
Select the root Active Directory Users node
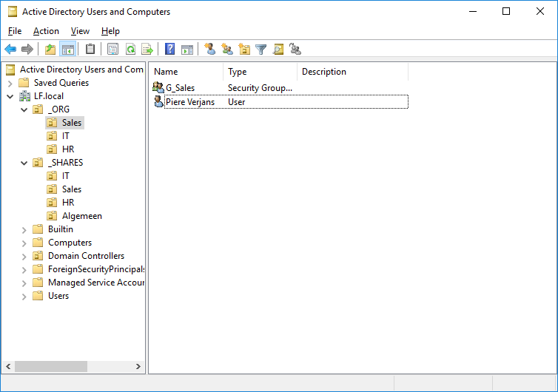coord(81,70)
